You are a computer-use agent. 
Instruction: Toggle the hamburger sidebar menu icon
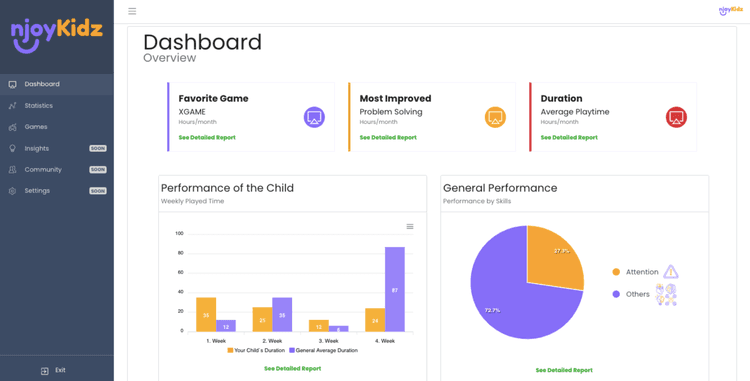point(132,11)
